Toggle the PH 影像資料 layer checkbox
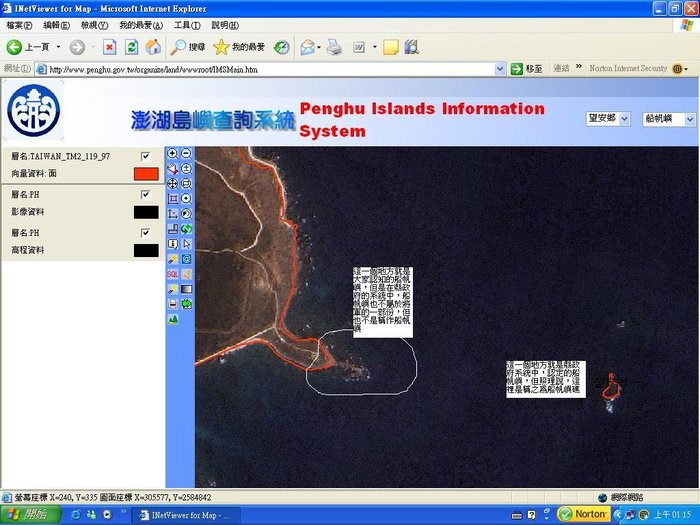 pyautogui.click(x=146, y=194)
